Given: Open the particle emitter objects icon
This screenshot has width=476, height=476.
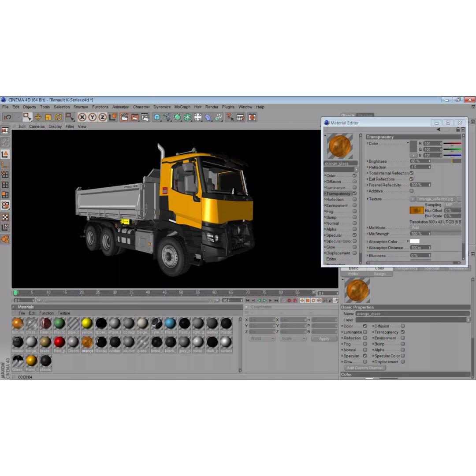Looking at the screenshot, I should pyautogui.click(x=218, y=117).
